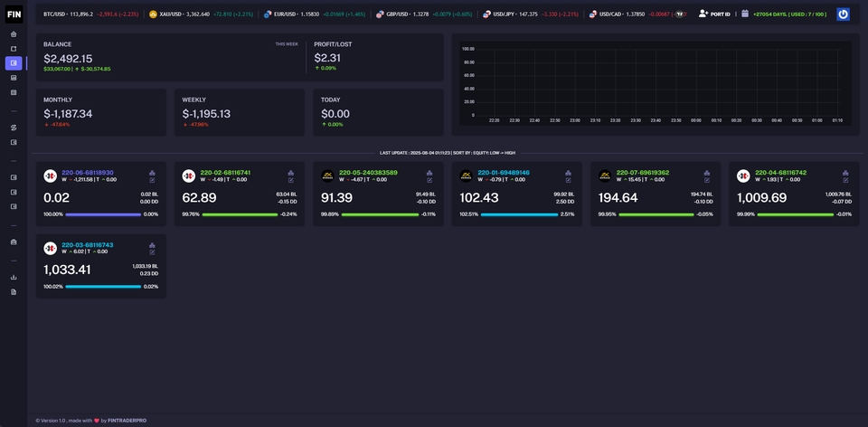Open account link 220-01-69489146
Screen dimensions: 868x427
(504, 173)
